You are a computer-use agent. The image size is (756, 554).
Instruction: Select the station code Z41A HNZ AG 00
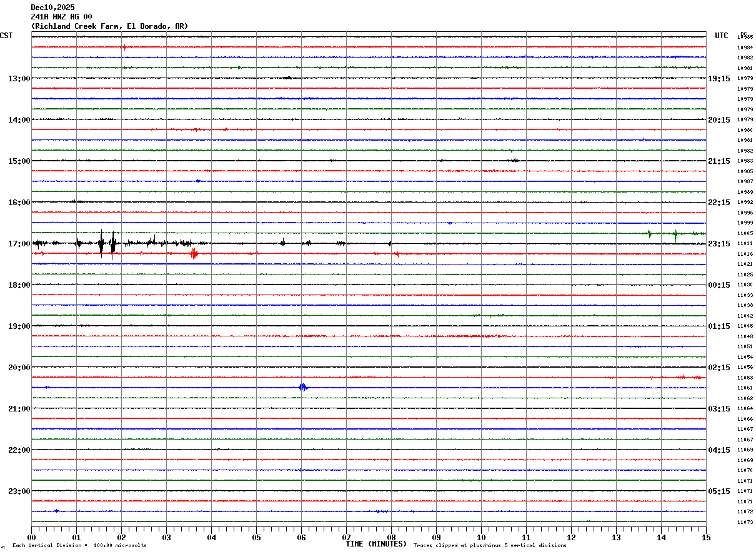pos(61,17)
